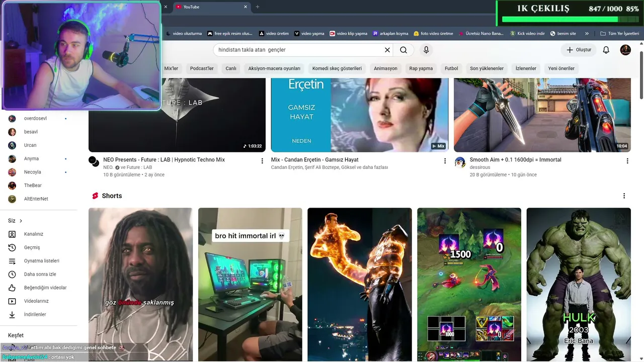Open a new browser tab
This screenshot has width=644, height=362.
coord(258,7)
